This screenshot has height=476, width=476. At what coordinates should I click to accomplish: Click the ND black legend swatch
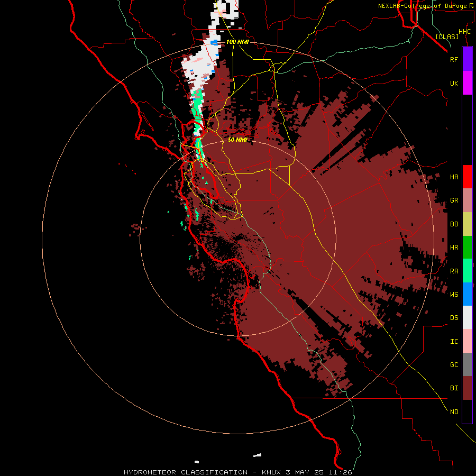pos(467,411)
